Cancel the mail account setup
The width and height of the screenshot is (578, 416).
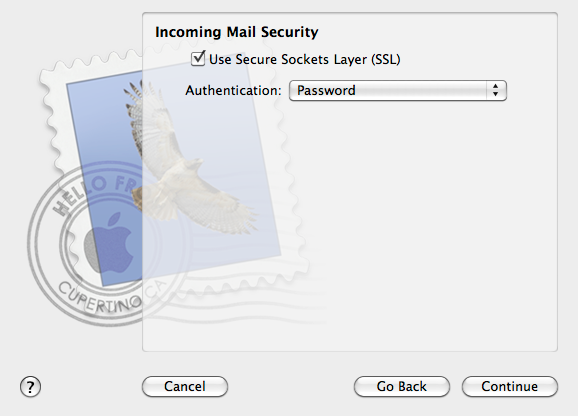pyautogui.click(x=185, y=387)
